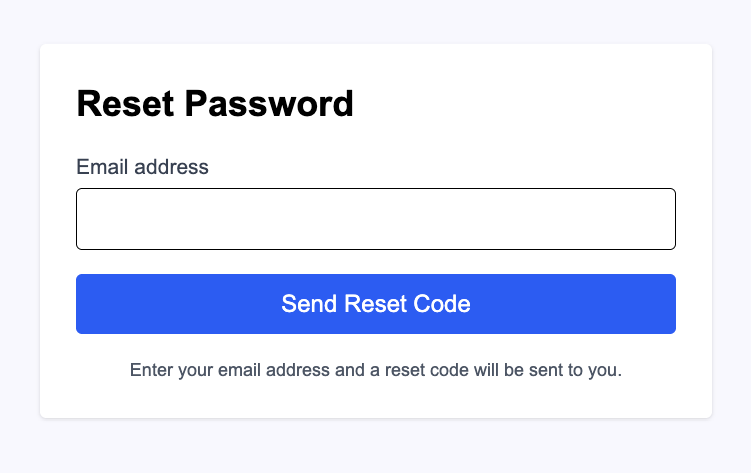Click the gray note under Send Reset Code
751x473 pixels.
375,370
